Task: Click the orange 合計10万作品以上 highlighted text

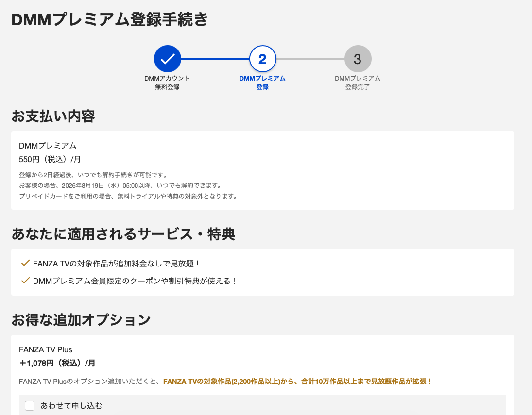Action: (298, 382)
